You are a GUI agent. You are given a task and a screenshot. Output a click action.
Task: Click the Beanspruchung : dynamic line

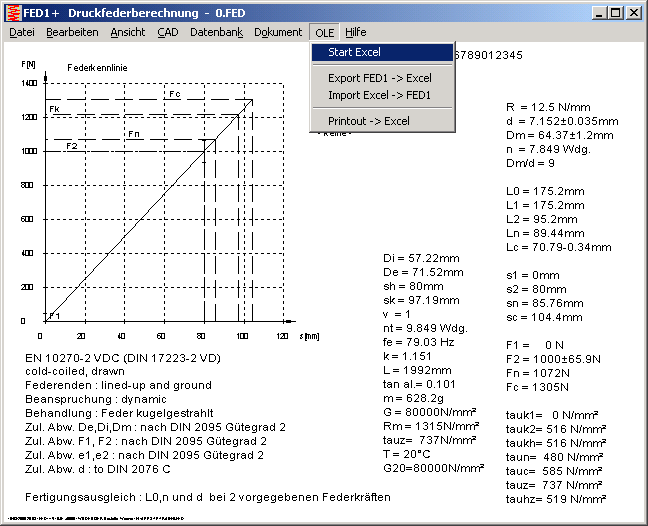click(x=96, y=399)
